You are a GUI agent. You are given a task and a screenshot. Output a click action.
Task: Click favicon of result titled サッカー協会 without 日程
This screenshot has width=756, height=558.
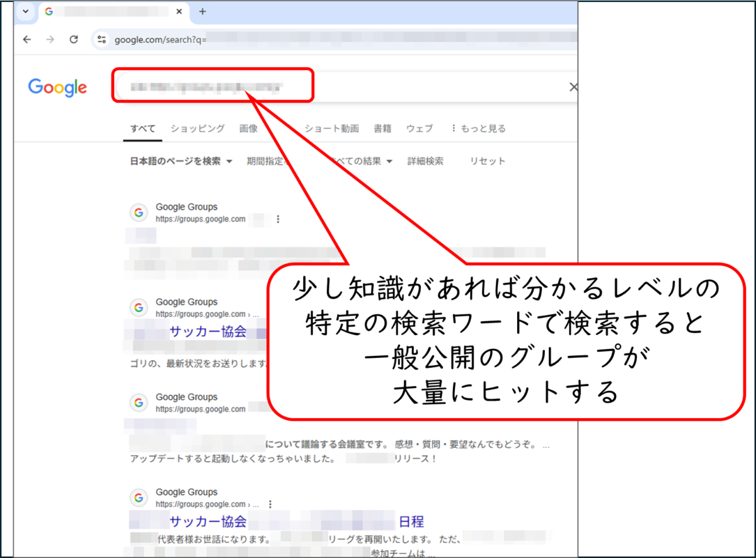click(139, 307)
